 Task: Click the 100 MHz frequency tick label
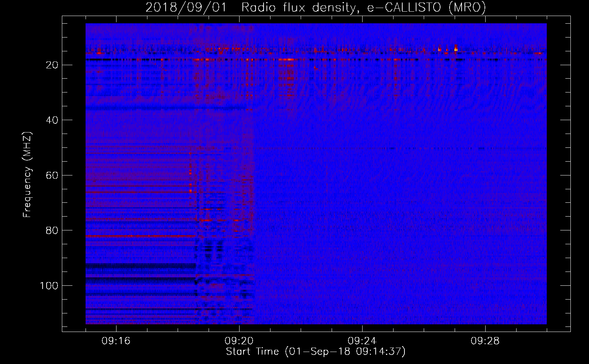coord(49,286)
